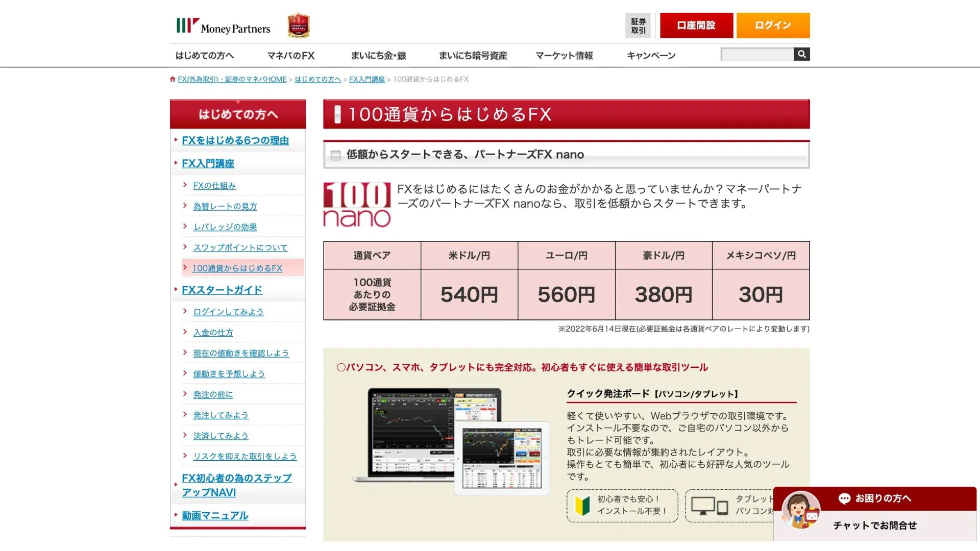Open the マネパのFX menu
980x551 pixels.
291,56
